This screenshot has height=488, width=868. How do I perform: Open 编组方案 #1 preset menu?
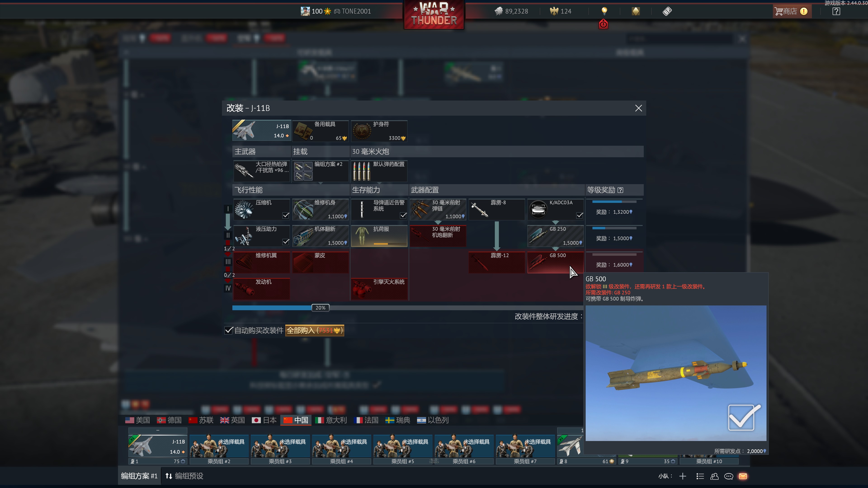(x=139, y=476)
